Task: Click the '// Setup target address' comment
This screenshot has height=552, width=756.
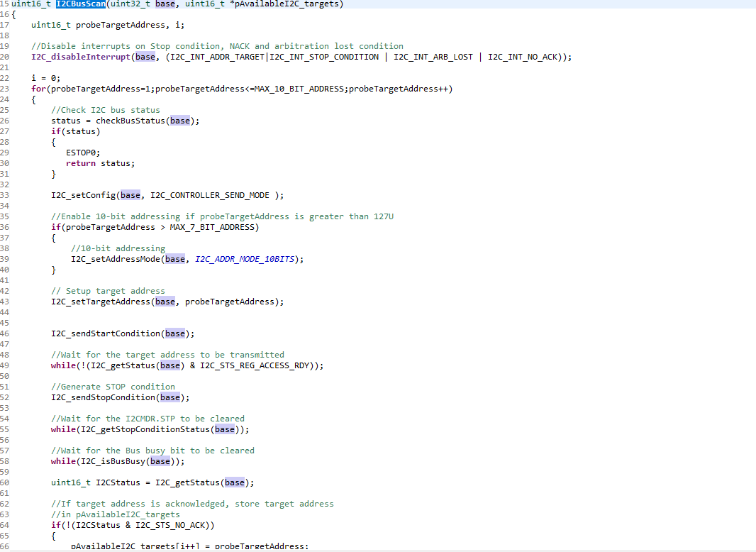Action: (x=108, y=291)
